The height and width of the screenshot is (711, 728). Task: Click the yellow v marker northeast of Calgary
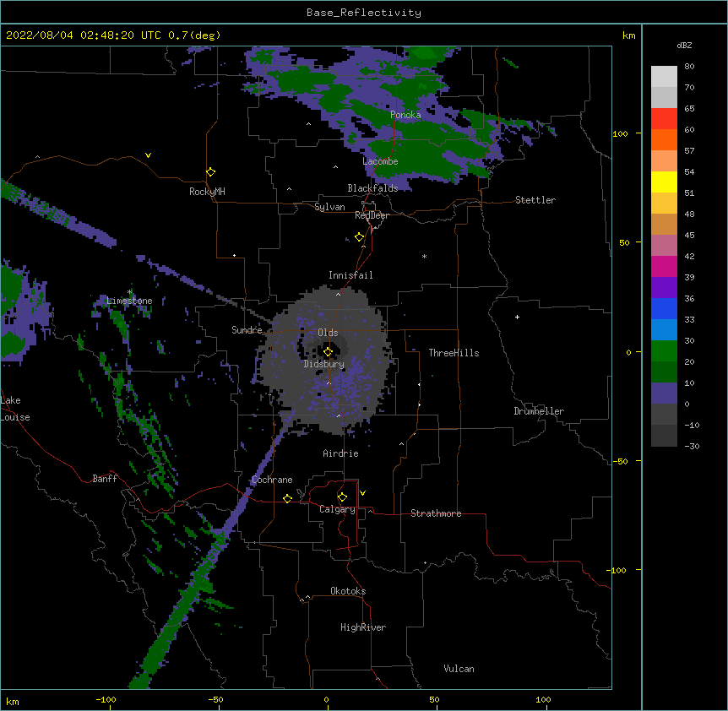click(x=362, y=493)
